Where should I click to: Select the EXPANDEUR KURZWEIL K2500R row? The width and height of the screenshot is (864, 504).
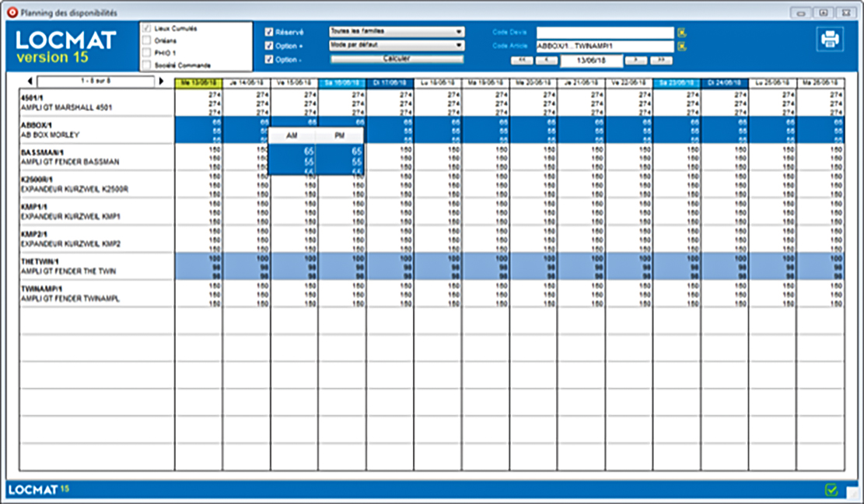click(x=97, y=184)
